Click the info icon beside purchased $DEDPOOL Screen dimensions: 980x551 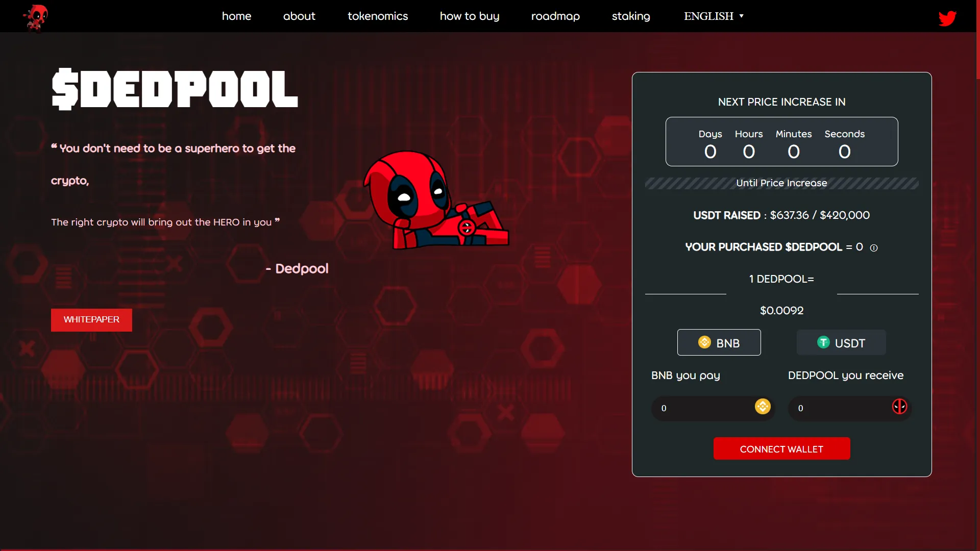click(x=874, y=248)
